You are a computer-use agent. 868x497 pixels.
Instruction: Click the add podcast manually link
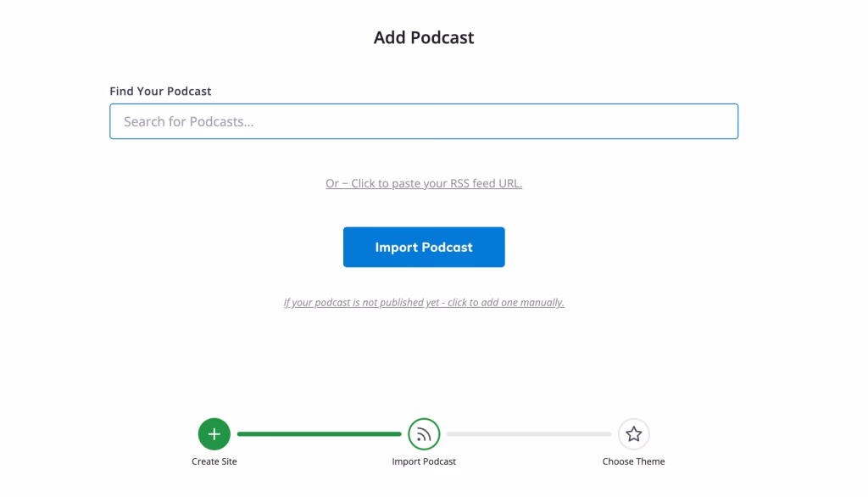tap(424, 302)
